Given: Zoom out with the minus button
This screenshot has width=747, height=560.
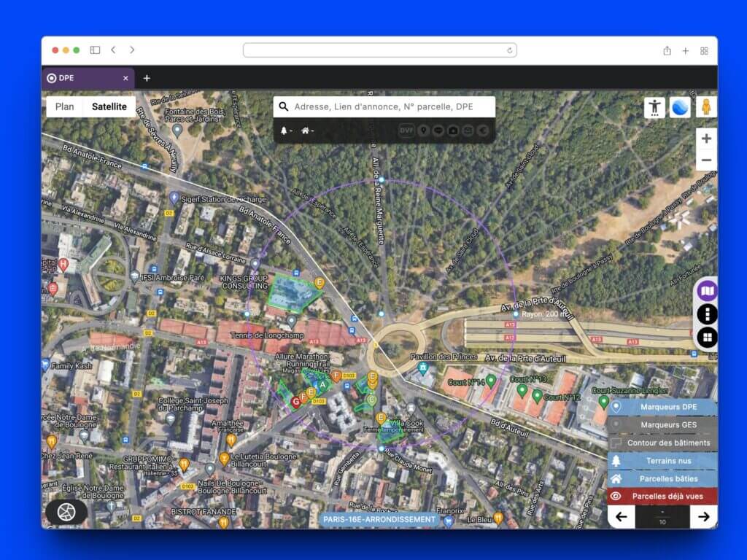Looking at the screenshot, I should pos(706,160).
